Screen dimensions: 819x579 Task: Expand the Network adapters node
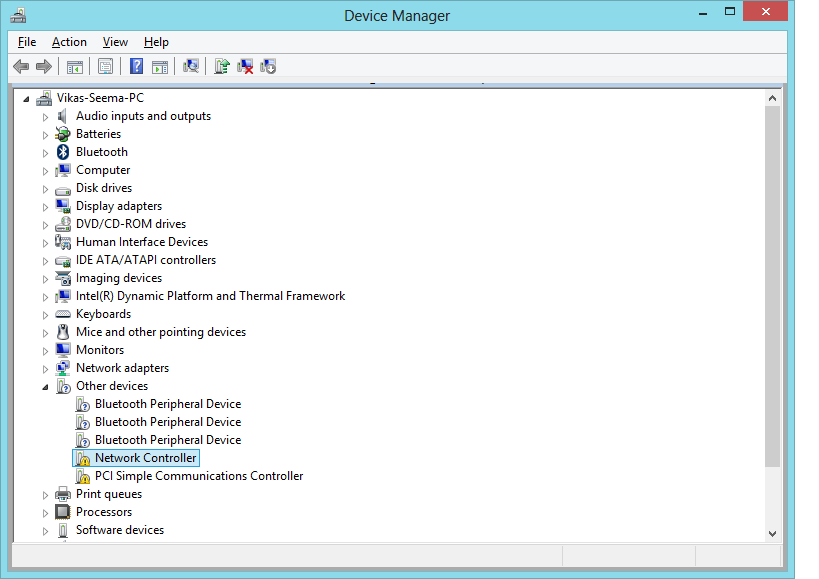(x=45, y=368)
